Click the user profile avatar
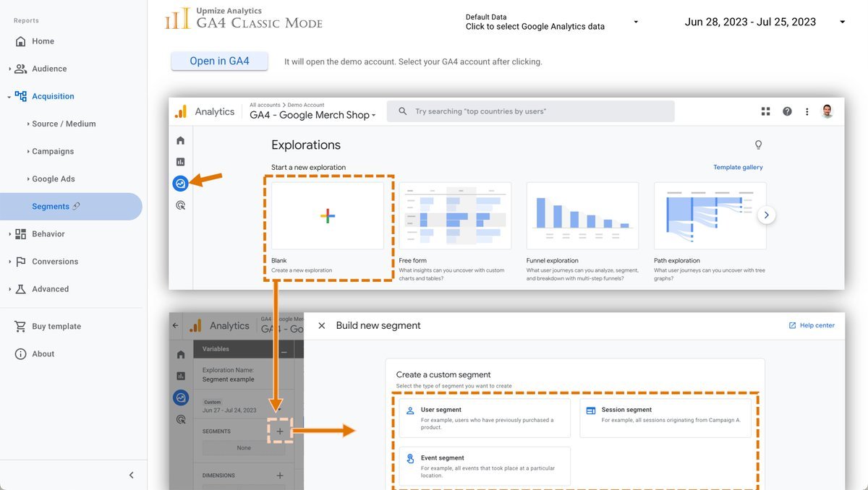 pos(827,111)
